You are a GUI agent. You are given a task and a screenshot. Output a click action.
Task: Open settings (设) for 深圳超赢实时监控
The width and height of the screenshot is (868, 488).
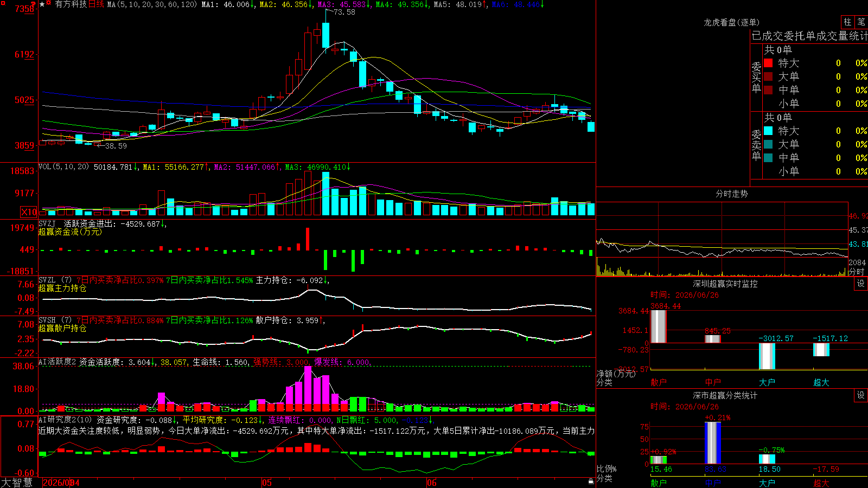[861, 284]
